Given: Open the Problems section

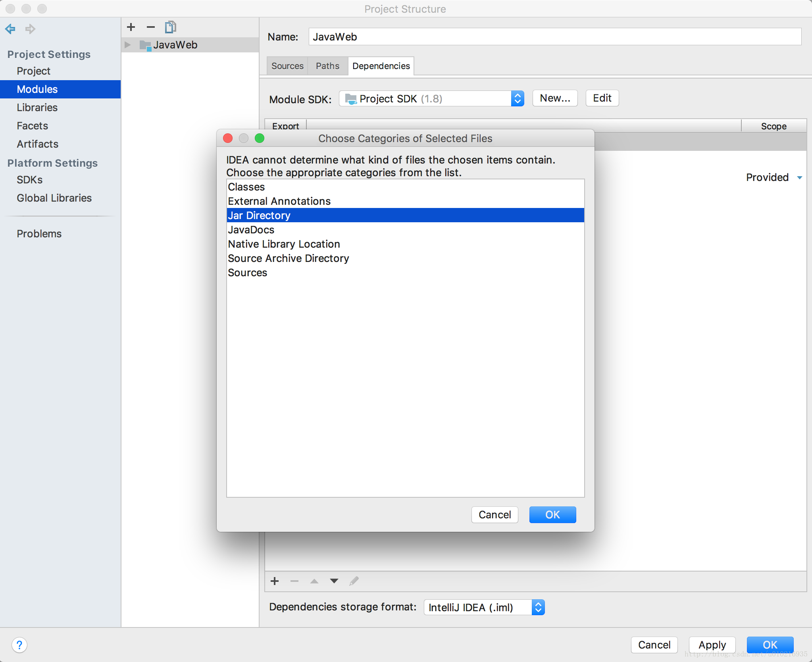Looking at the screenshot, I should [39, 234].
